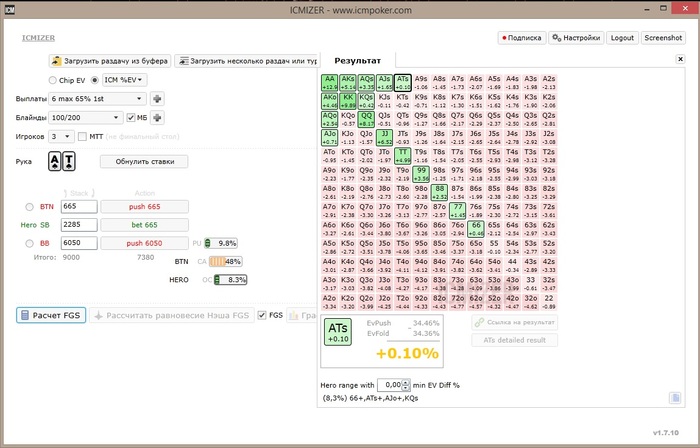This screenshot has width=700, height=448.
Task: Toggle the МБ checkbox
Action: point(131,117)
